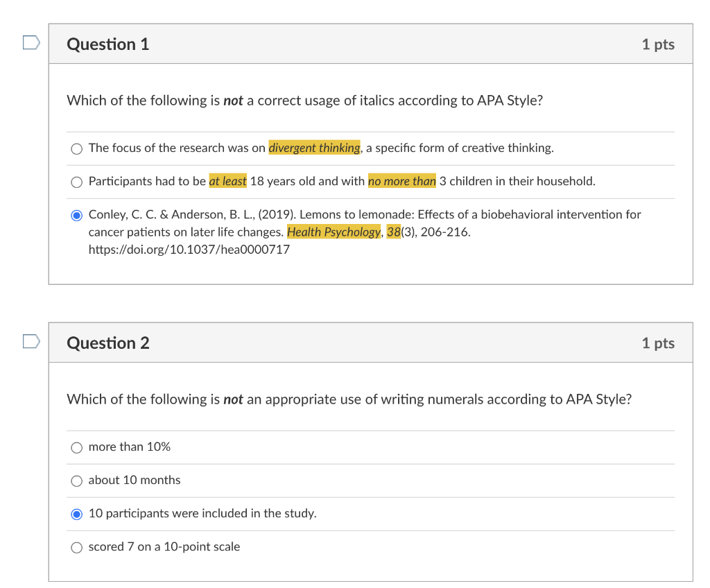
Task: Click the highlighted 'at least' phrase
Action: click(227, 181)
